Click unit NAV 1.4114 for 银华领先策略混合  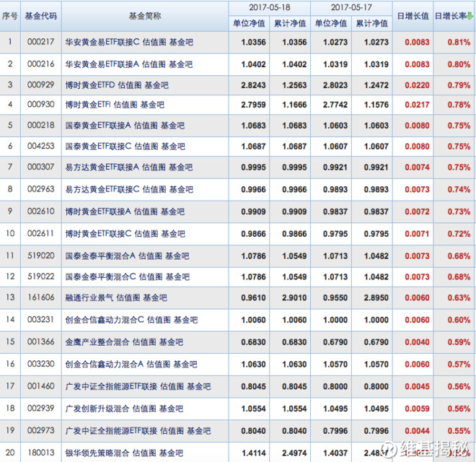tap(253, 453)
